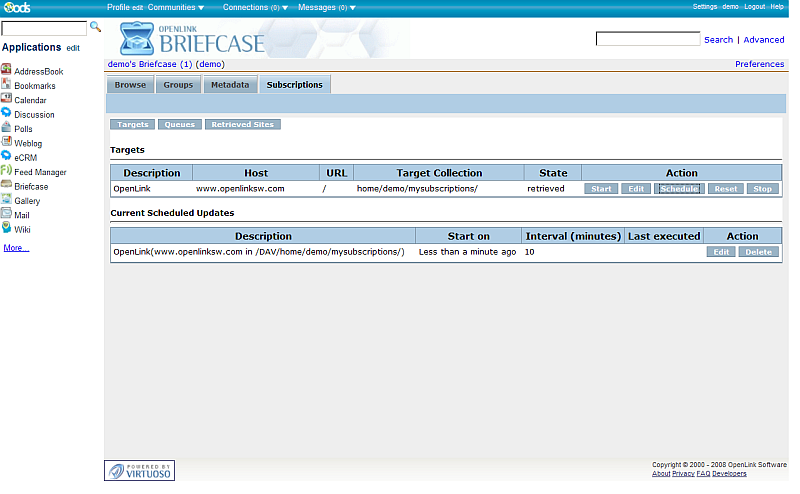The image size is (800, 494).
Task: Click the Feed Manager icon
Action: click(x=6, y=172)
